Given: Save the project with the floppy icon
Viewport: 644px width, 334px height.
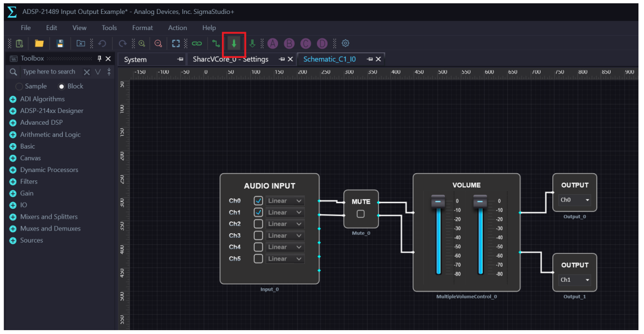Looking at the screenshot, I should pyautogui.click(x=60, y=43).
